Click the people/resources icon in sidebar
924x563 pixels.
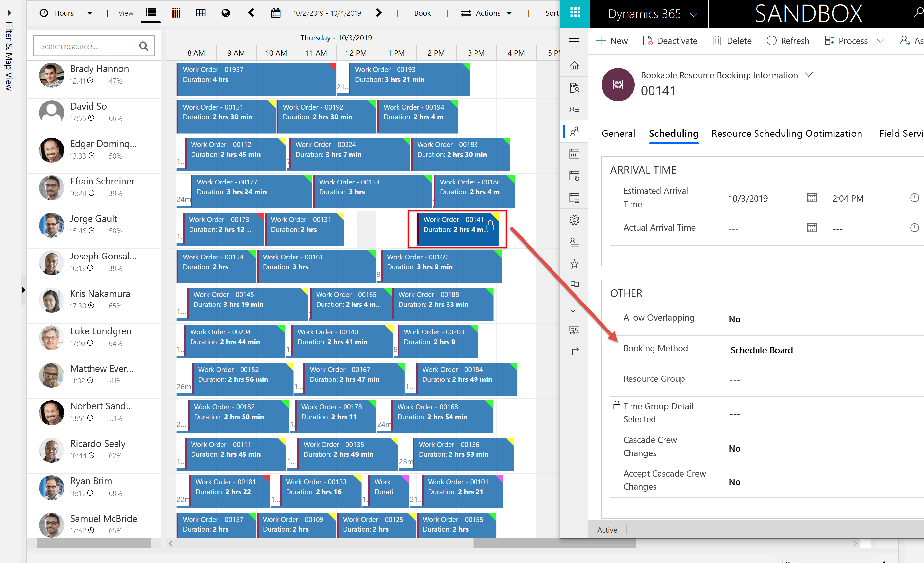(x=574, y=130)
